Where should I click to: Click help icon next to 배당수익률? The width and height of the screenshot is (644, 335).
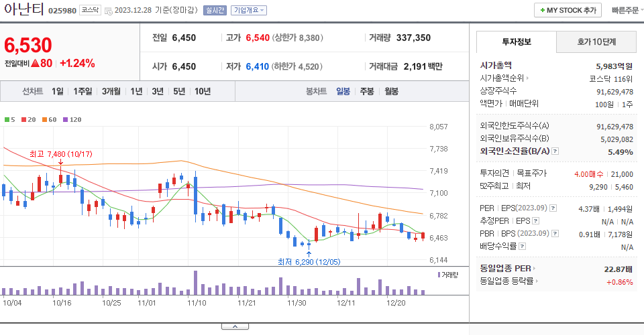523,247
